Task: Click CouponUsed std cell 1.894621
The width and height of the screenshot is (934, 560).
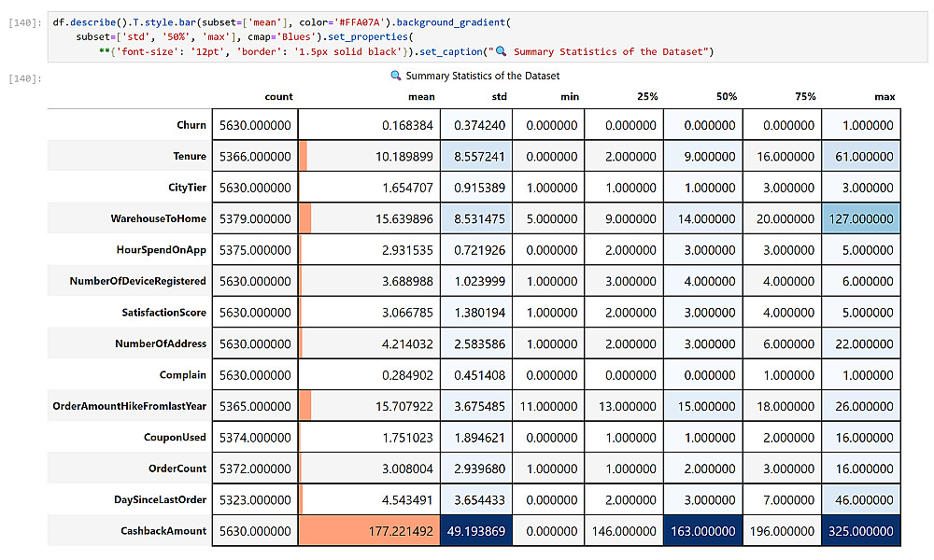Action: tap(476, 438)
